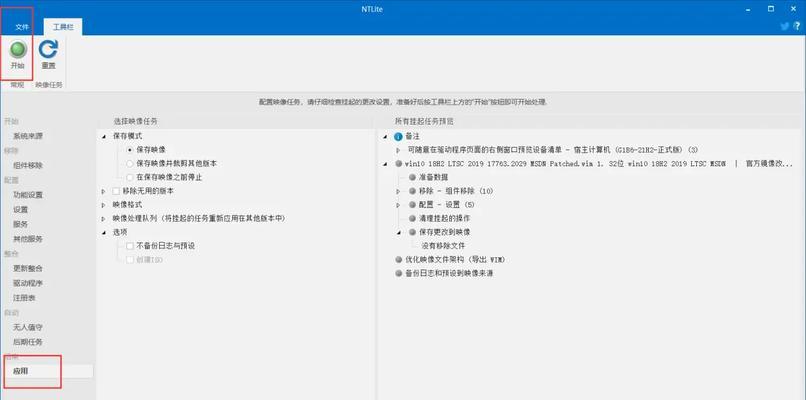Open the 注册表 sidebar page
Image resolution: width=806 pixels, height=400 pixels.
tap(24, 298)
